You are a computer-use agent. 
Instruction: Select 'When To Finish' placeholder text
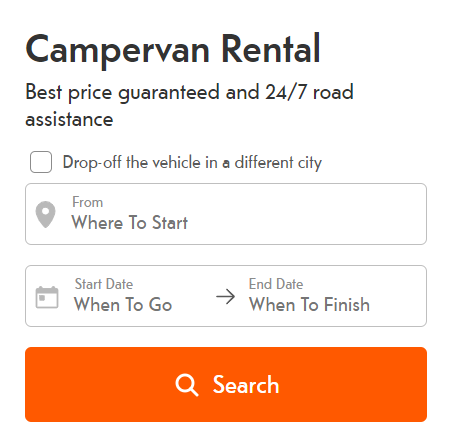click(309, 305)
